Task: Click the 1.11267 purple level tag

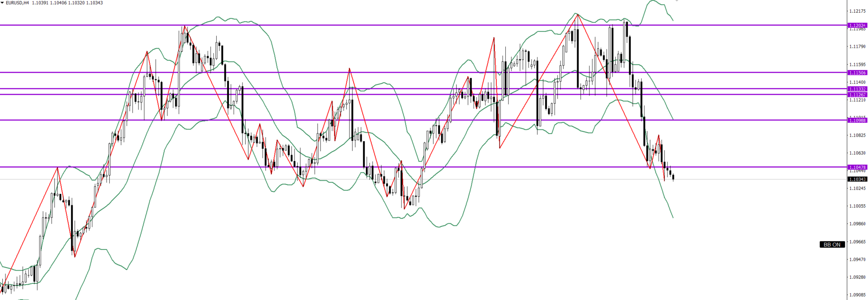Action: 857,95
